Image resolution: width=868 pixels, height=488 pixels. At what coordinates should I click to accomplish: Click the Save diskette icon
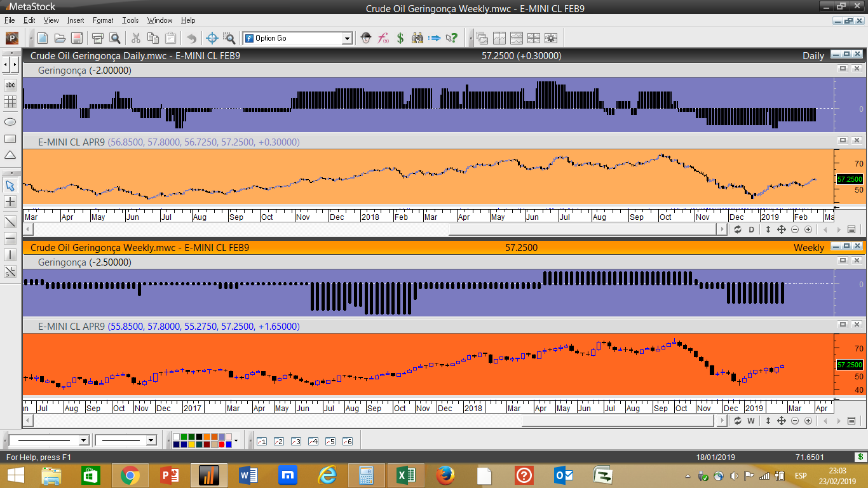[76, 38]
